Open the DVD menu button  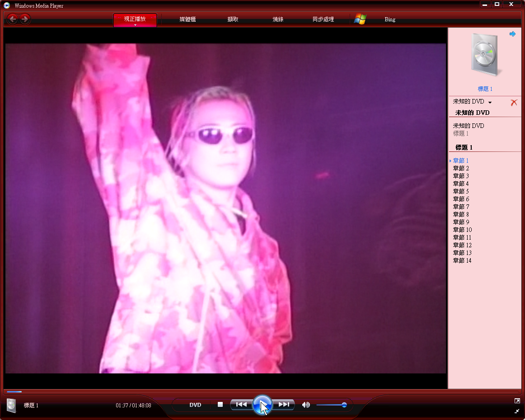tap(195, 405)
